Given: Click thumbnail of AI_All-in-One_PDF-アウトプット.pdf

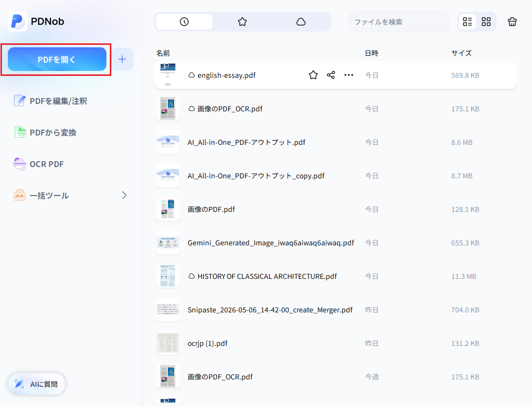Looking at the screenshot, I should pyautogui.click(x=167, y=142).
